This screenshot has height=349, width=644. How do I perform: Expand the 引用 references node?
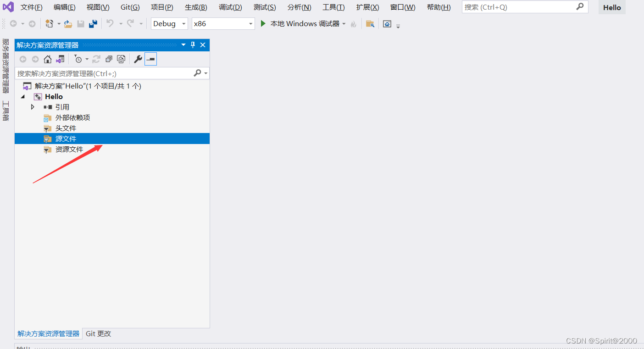[x=33, y=107]
